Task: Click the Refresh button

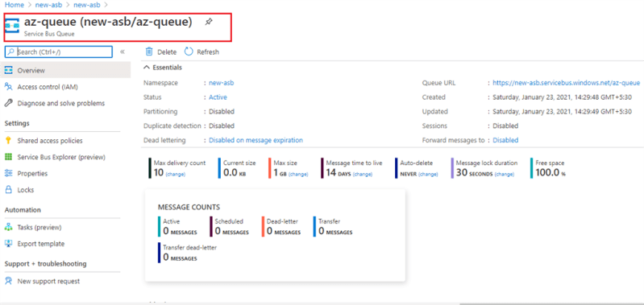Action: click(x=202, y=52)
